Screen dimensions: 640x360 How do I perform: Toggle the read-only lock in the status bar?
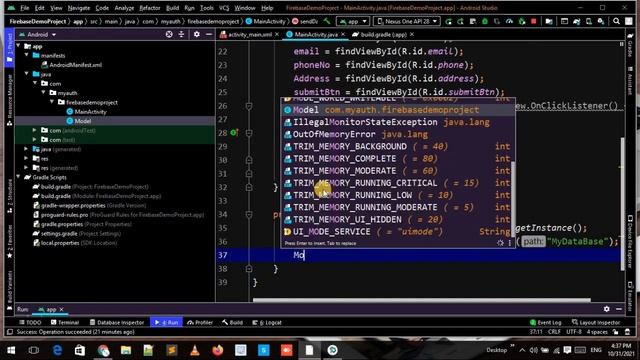(x=616, y=332)
